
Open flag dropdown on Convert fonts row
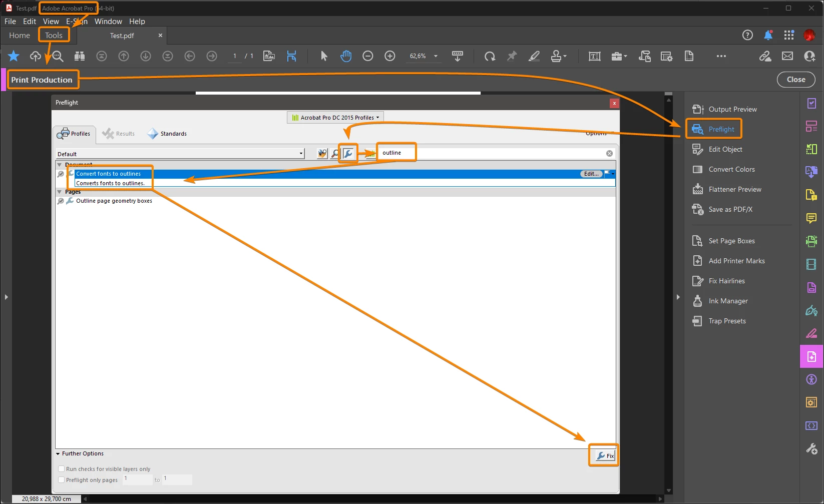(x=613, y=174)
